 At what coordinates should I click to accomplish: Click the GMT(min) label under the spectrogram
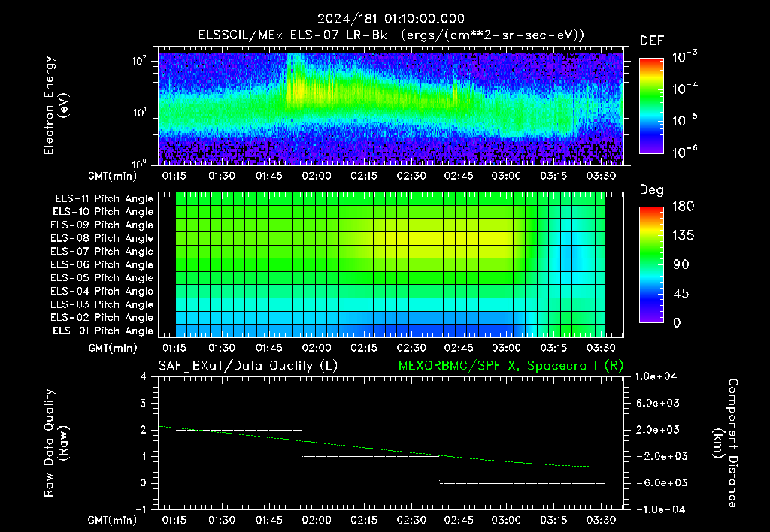tap(113, 176)
